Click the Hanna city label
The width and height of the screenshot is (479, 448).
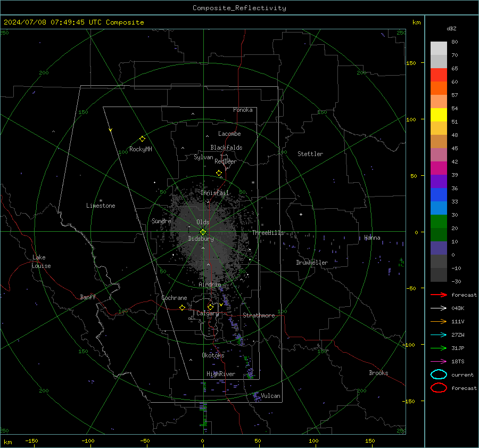tap(372, 238)
